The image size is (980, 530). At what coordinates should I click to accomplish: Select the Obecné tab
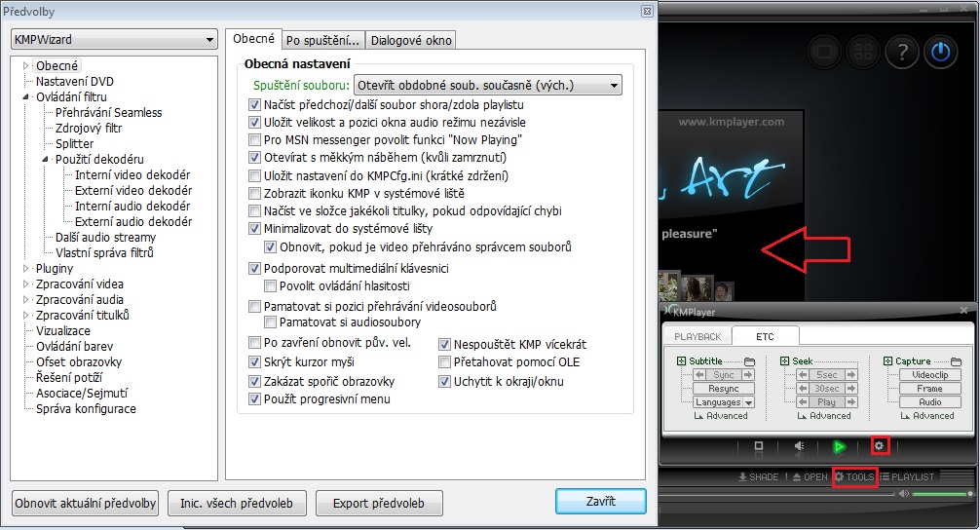253,39
